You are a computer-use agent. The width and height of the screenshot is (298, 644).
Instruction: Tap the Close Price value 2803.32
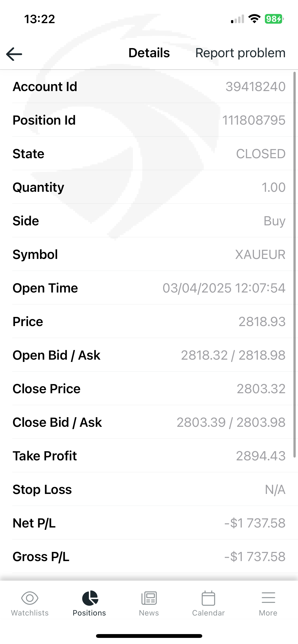tap(261, 389)
